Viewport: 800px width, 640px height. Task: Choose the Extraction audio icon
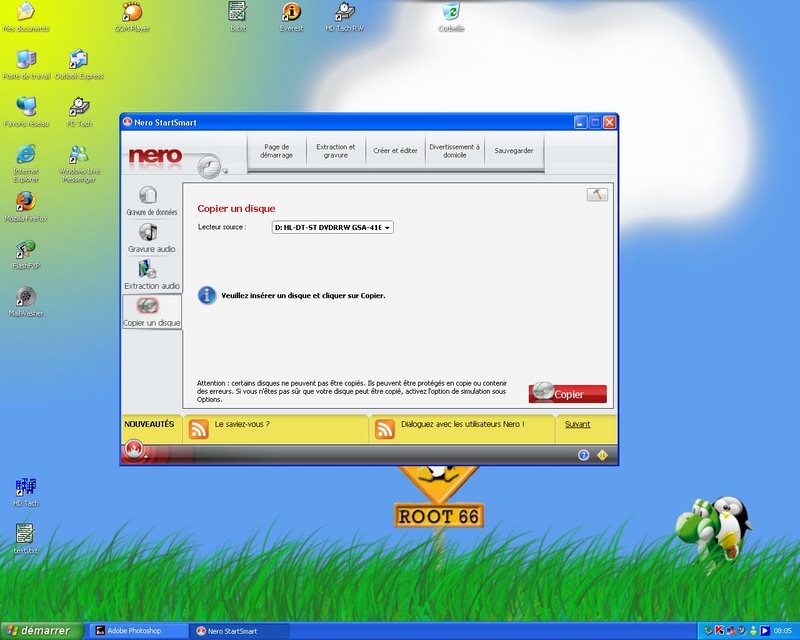click(x=147, y=269)
